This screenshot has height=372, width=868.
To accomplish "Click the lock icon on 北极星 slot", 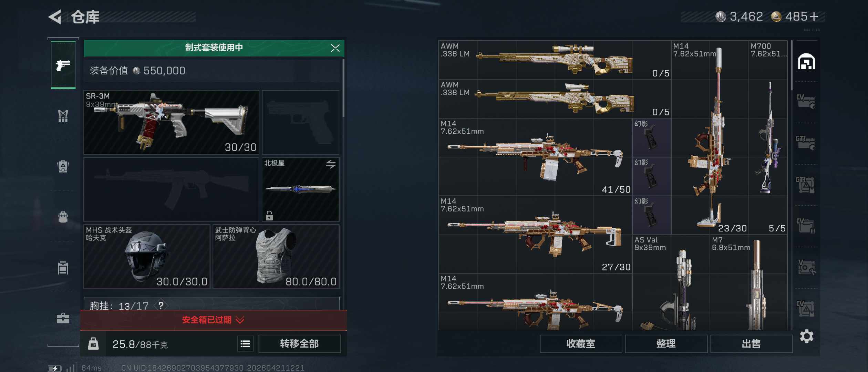I will [x=269, y=215].
